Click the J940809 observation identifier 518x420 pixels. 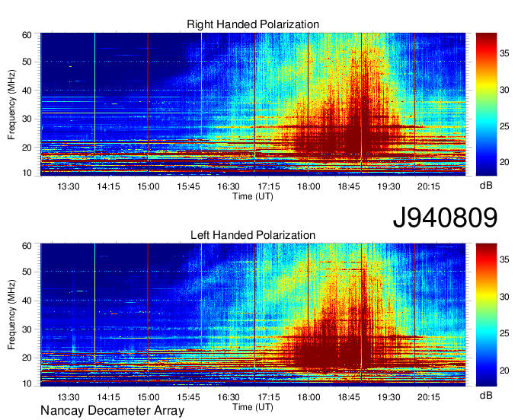pos(445,218)
